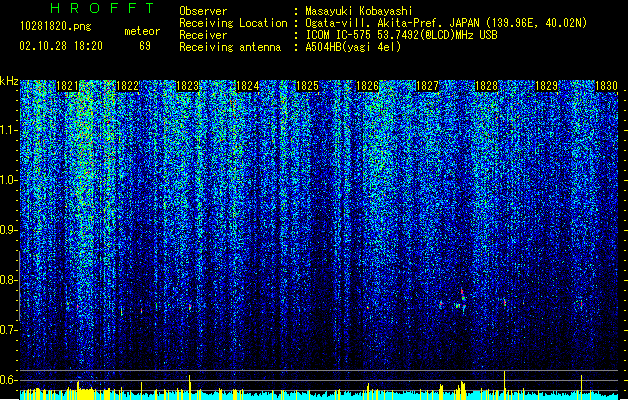629x400 pixels.
Task: Click the 0.8 frequency axis label
Action: [x=8, y=280]
